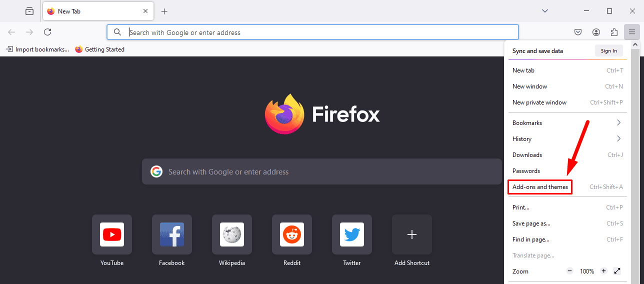Open the Firefox account icon
The height and width of the screenshot is (284, 644).
(596, 32)
